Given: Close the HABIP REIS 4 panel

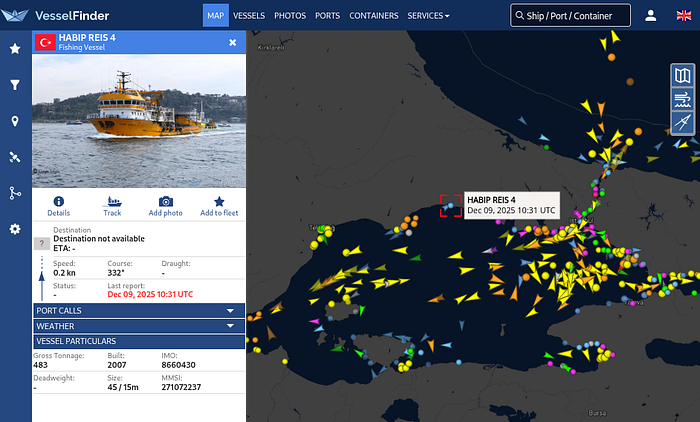Looking at the screenshot, I should (233, 42).
